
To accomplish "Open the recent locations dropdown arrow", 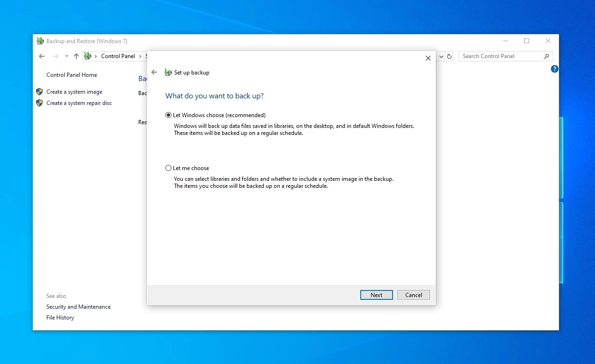I will 67,56.
